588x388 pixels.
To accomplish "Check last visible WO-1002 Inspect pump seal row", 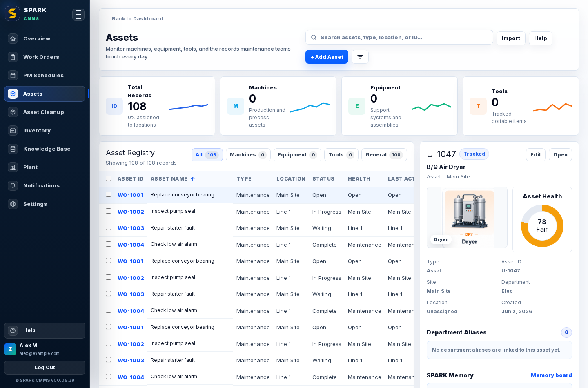I will 109,343.
